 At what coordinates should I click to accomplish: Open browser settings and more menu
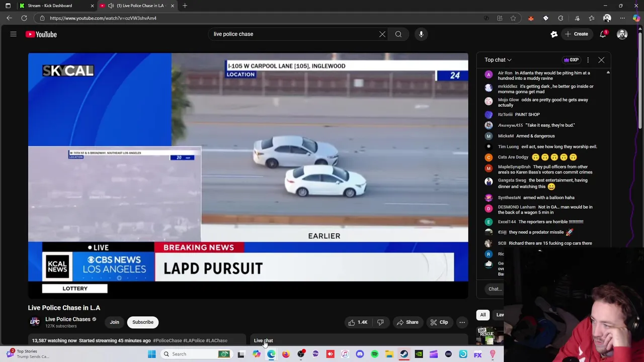[622, 18]
